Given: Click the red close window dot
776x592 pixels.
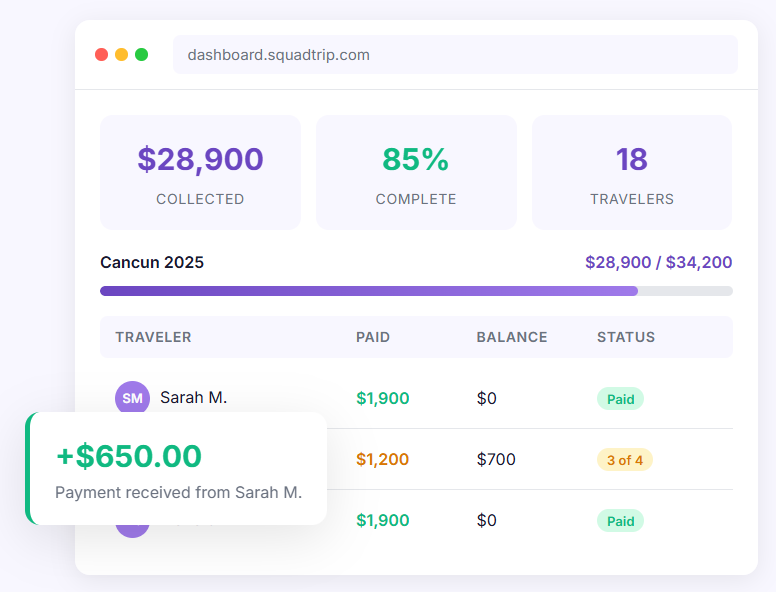Looking at the screenshot, I should click(102, 55).
